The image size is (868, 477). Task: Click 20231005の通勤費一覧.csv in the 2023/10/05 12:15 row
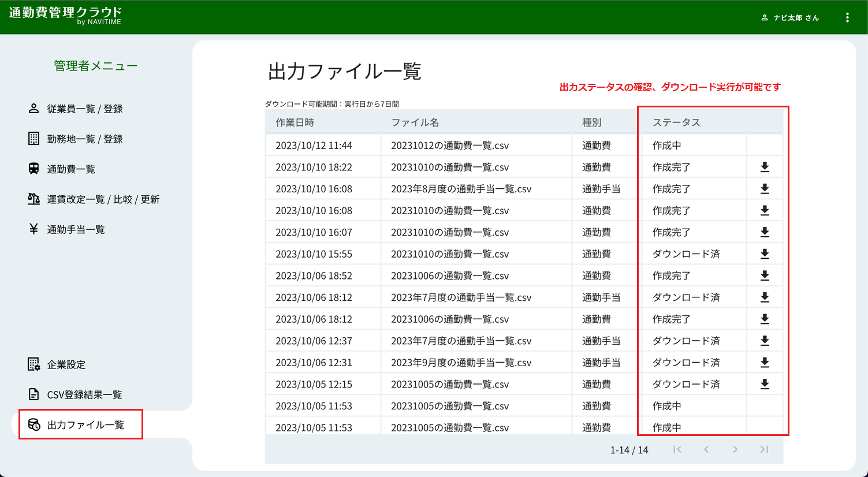tap(450, 384)
